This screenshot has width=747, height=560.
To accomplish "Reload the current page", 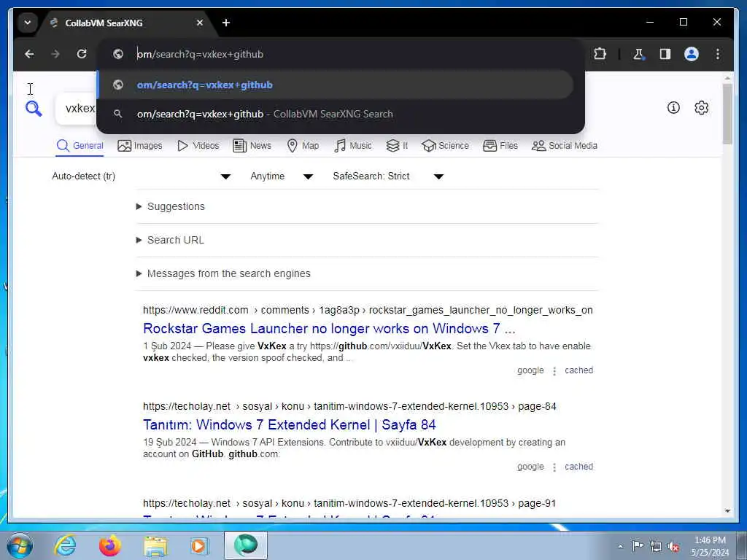I will tap(82, 54).
